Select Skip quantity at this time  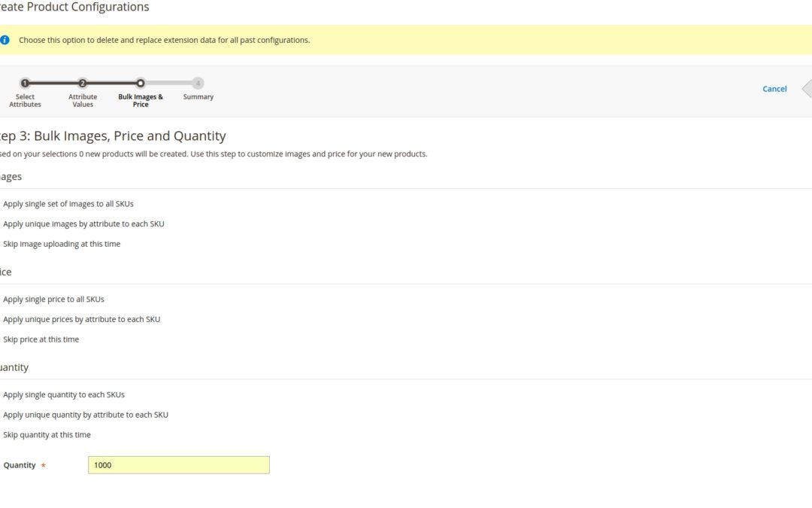click(x=47, y=435)
